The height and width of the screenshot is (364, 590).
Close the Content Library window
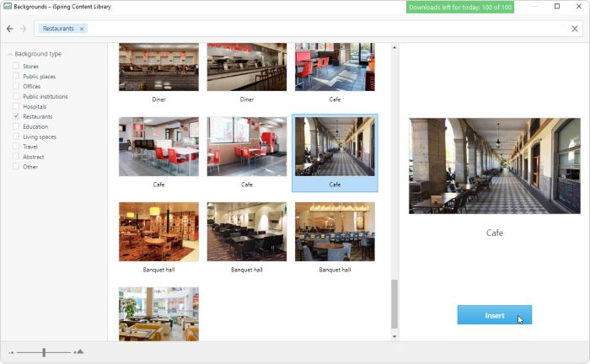(579, 7)
